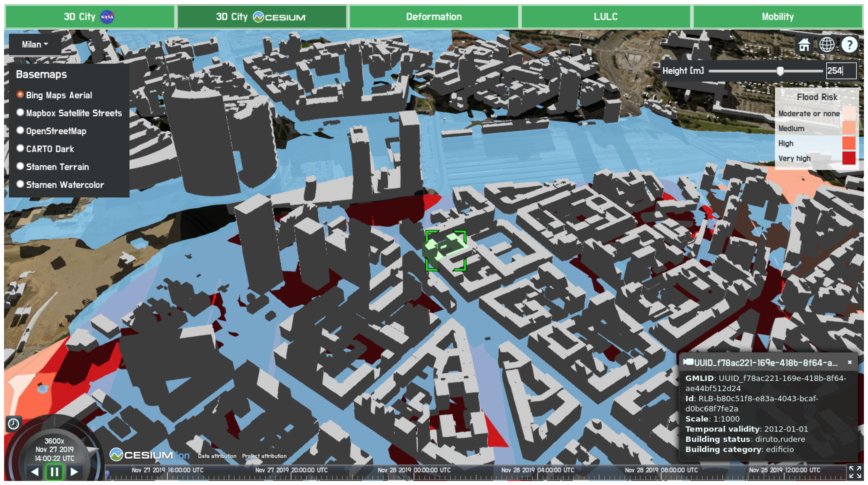
Task: Click the Home view icon
Action: [804, 45]
